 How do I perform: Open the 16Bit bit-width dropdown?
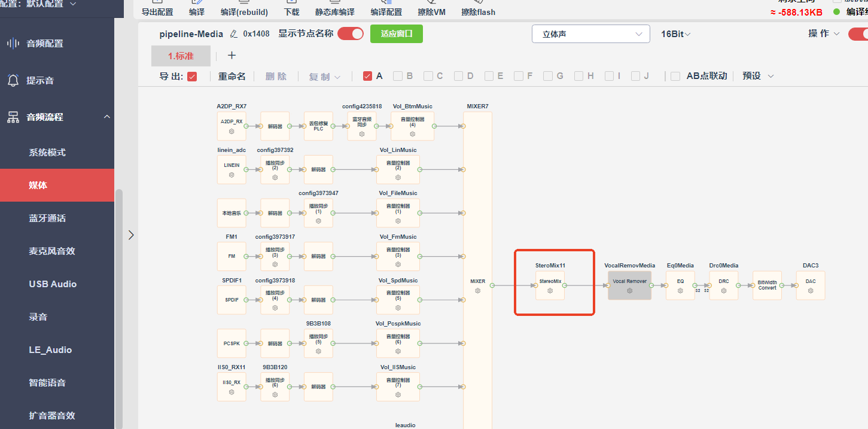[676, 34]
